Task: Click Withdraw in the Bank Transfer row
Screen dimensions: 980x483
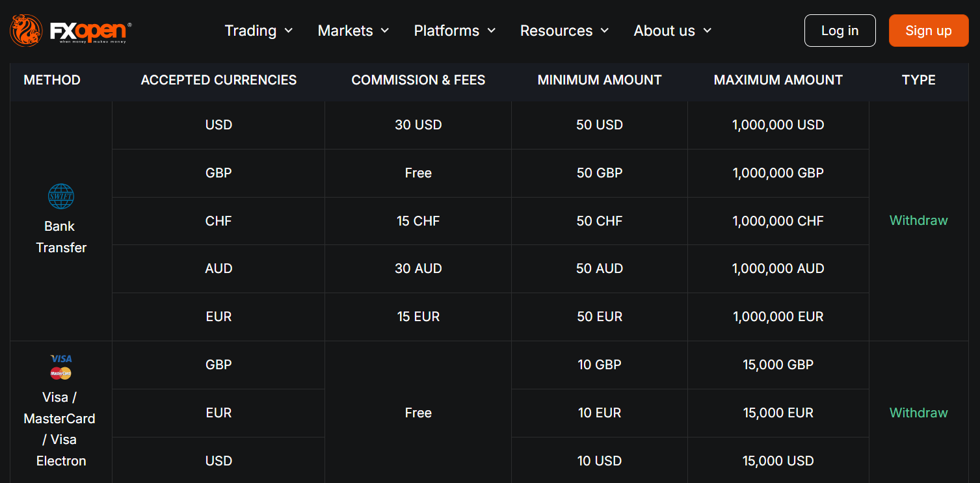Action: click(x=918, y=220)
